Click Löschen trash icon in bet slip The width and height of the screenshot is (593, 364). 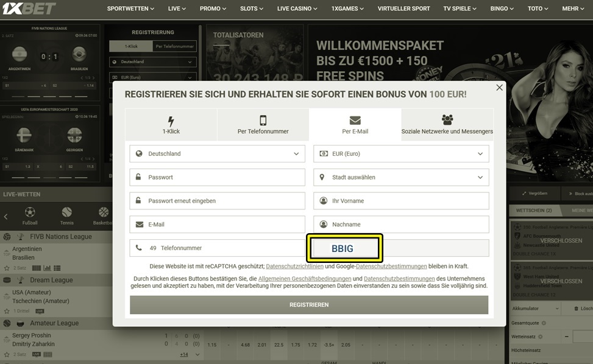(x=577, y=309)
